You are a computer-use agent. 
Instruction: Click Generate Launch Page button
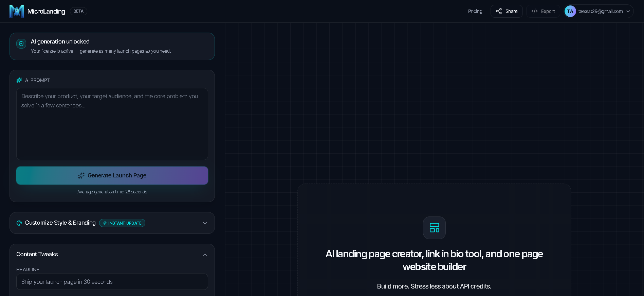112,175
